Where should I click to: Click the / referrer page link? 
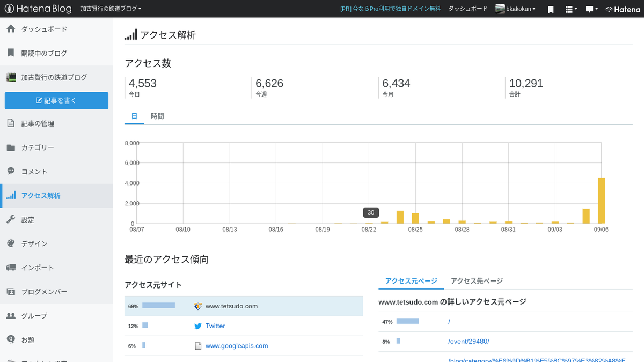pos(449,322)
